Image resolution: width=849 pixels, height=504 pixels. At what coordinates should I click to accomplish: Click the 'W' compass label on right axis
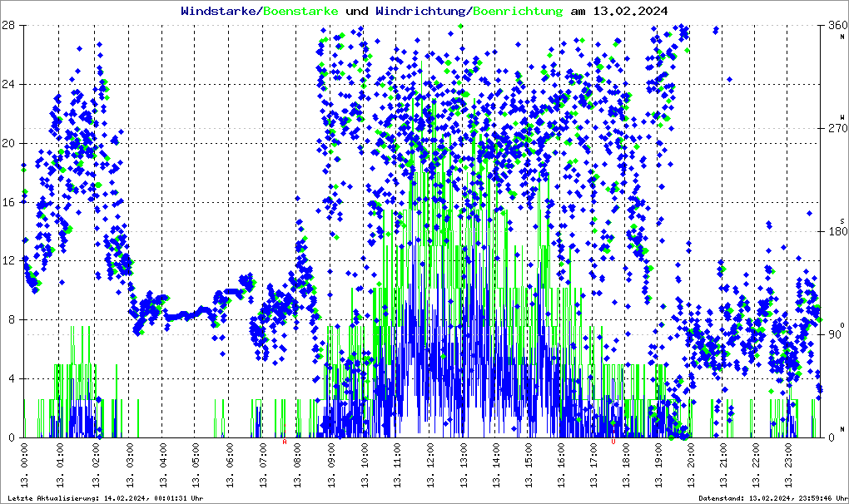[842, 117]
